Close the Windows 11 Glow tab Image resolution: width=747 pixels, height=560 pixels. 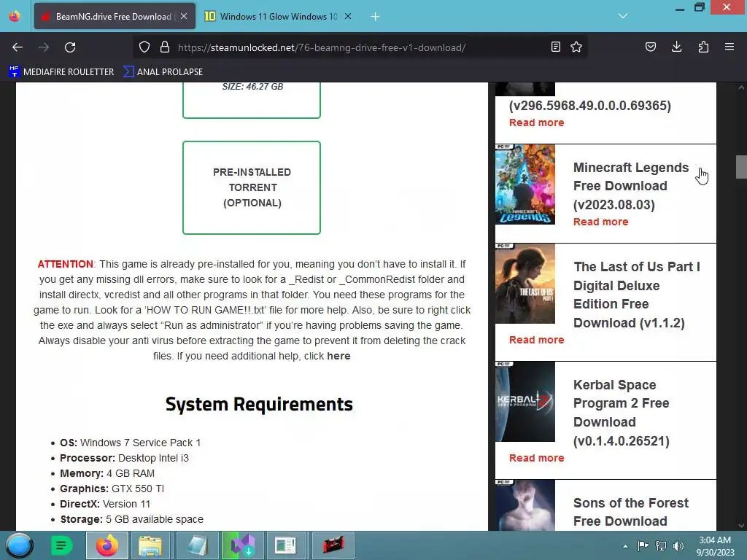348,16
